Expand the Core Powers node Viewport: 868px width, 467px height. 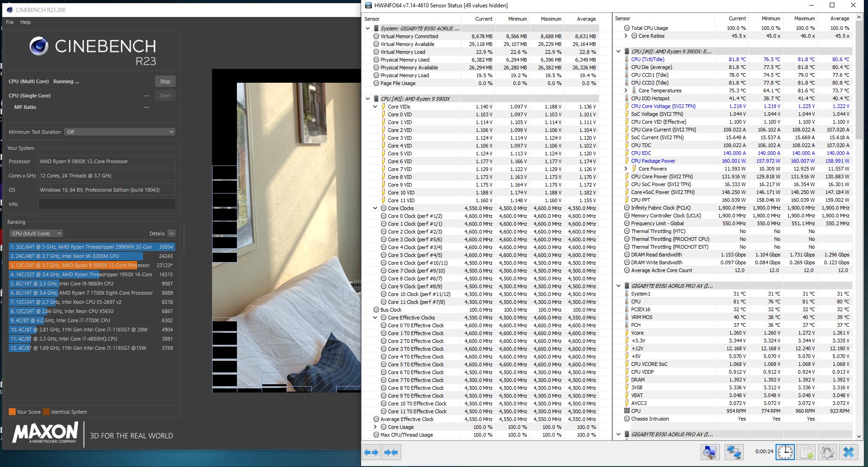pyautogui.click(x=626, y=169)
